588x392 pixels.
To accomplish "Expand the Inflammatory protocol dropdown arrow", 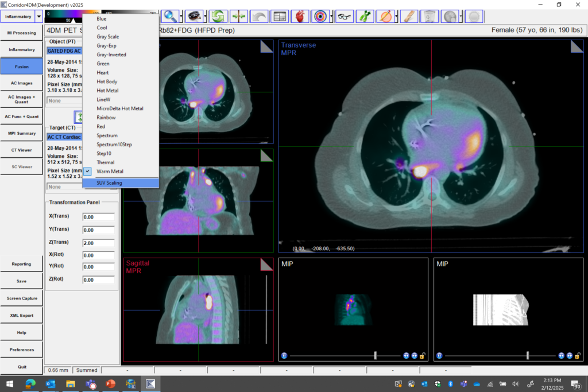I will tap(38, 17).
